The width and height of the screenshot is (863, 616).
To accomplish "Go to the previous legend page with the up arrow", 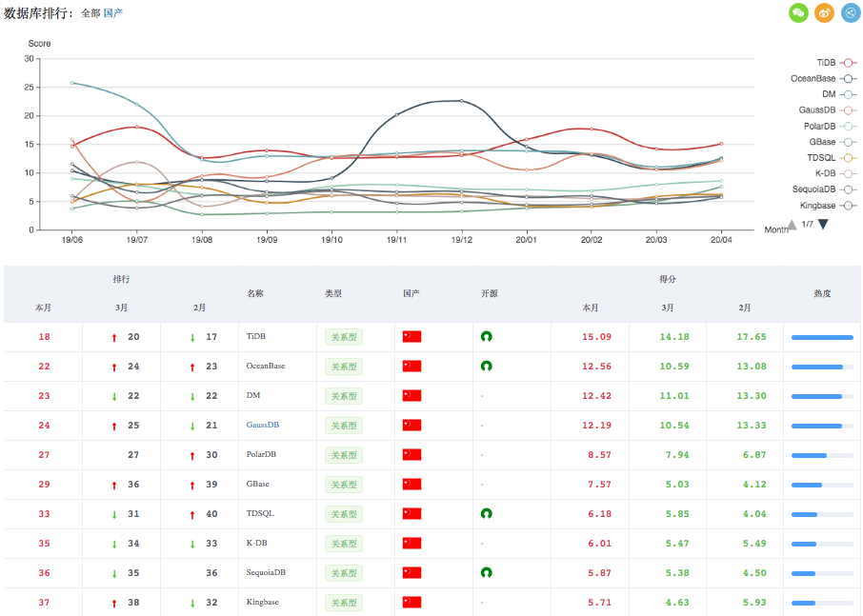I will tap(792, 225).
